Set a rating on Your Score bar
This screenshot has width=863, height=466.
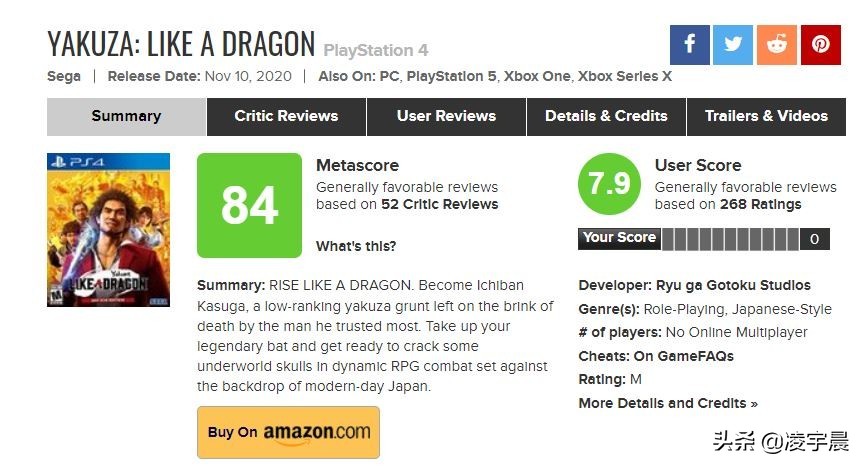(731, 239)
